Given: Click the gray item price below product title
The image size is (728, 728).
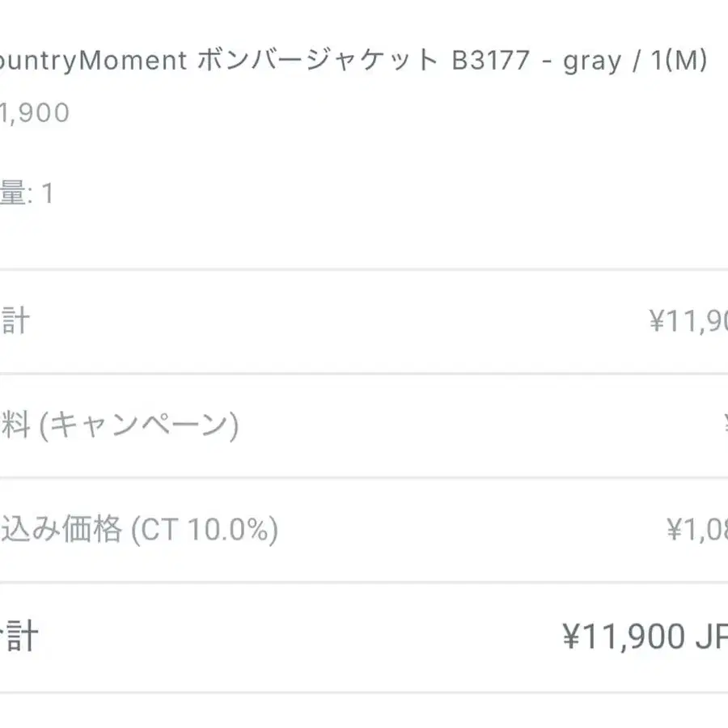Looking at the screenshot, I should click(34, 113).
